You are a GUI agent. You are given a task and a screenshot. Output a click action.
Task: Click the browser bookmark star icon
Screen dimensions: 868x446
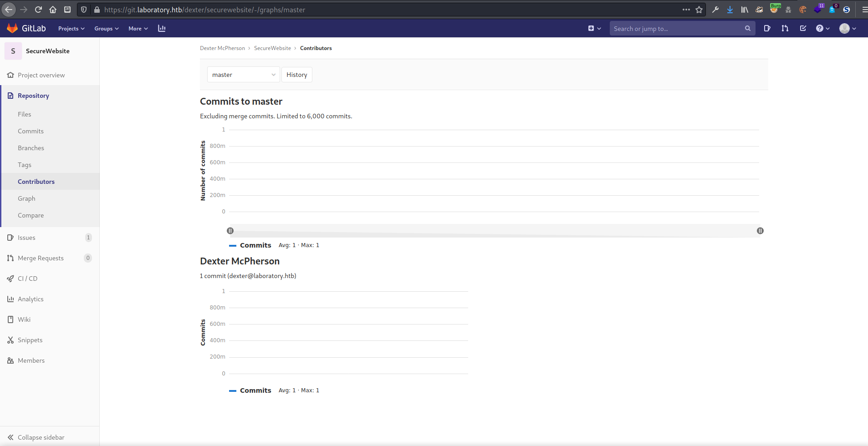(x=699, y=10)
